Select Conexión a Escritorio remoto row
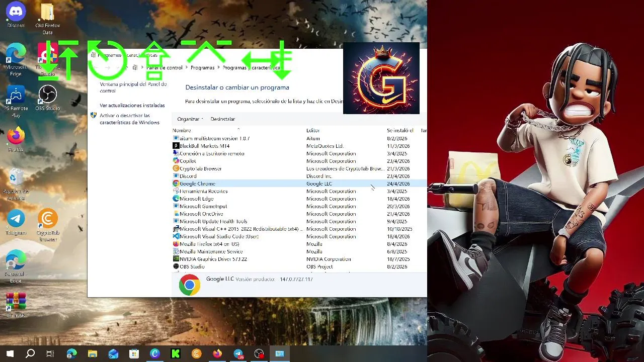This screenshot has height=362, width=644. pos(299,153)
